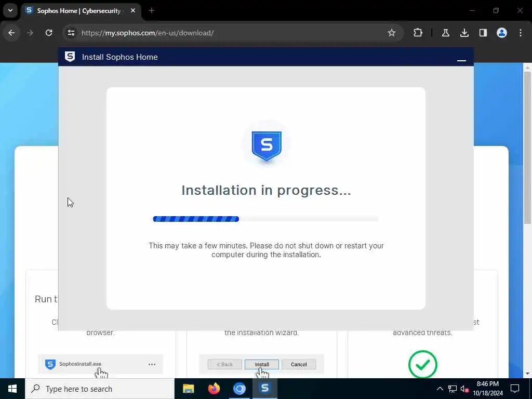
Task: Open Chrome Labs flask icon
Action: 445,33
